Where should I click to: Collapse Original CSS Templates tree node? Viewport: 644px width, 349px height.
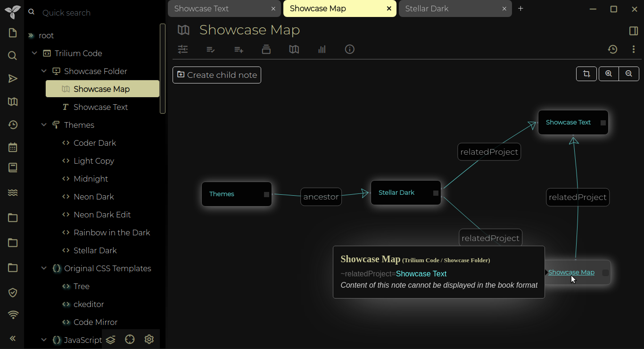[x=44, y=268]
